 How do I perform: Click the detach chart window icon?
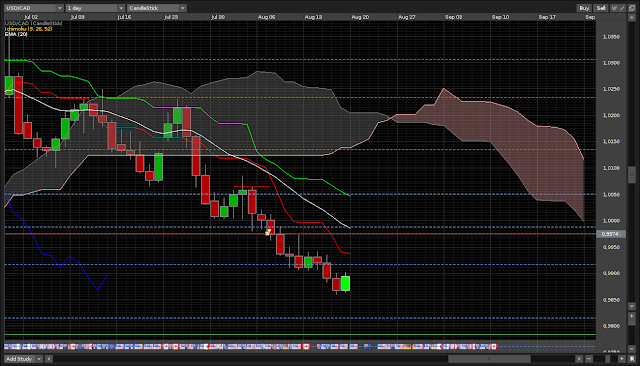pos(632,8)
